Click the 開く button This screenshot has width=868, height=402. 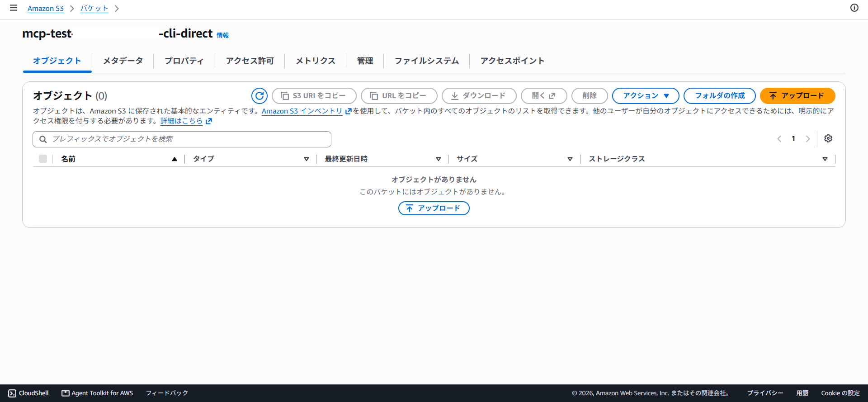(544, 96)
